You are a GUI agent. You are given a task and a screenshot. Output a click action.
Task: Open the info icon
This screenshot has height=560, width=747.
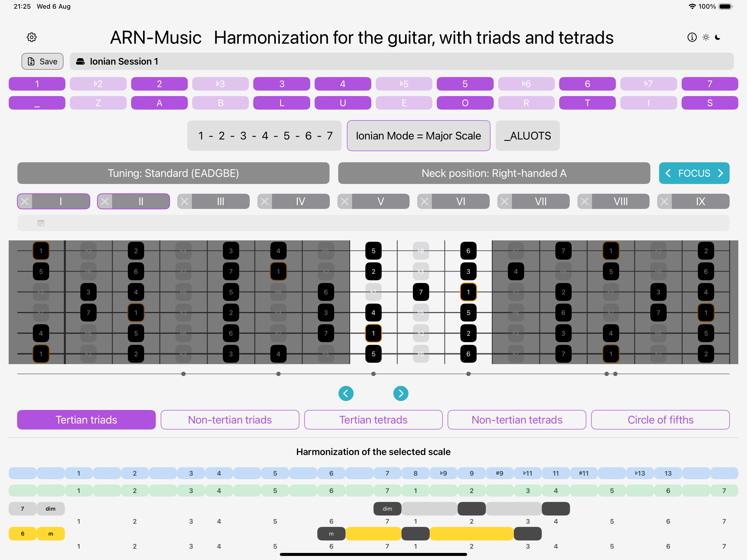pyautogui.click(x=692, y=37)
